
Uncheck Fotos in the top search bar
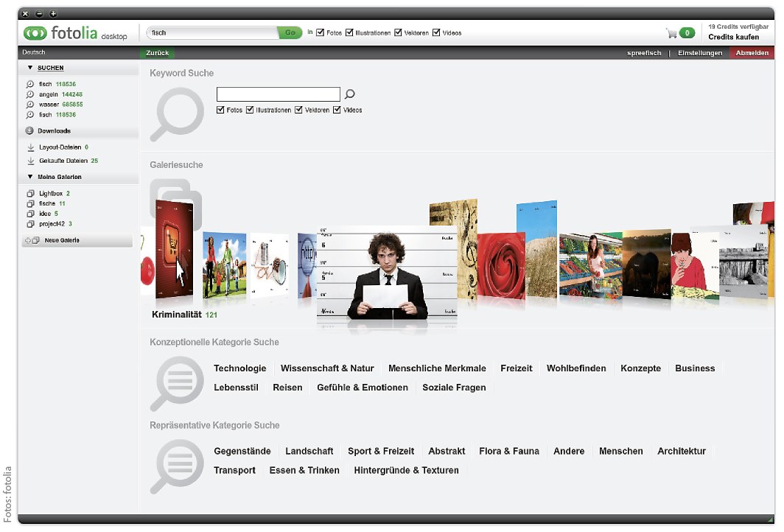(320, 32)
